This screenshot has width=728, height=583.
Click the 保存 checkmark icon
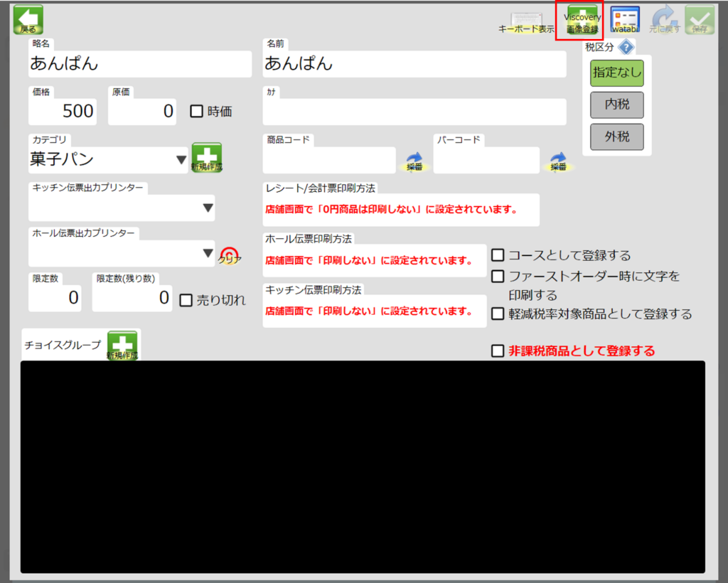700,20
